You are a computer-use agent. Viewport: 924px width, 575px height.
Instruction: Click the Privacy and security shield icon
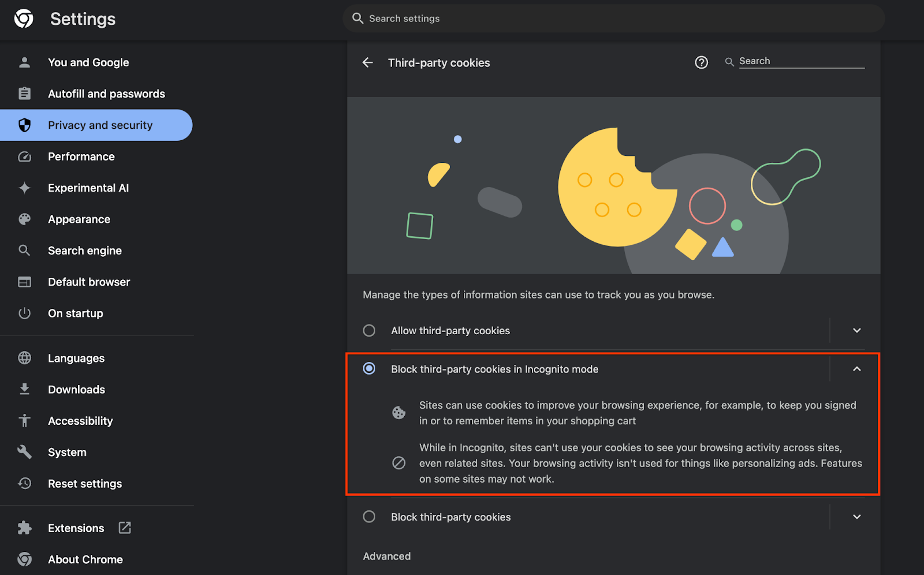click(x=24, y=125)
